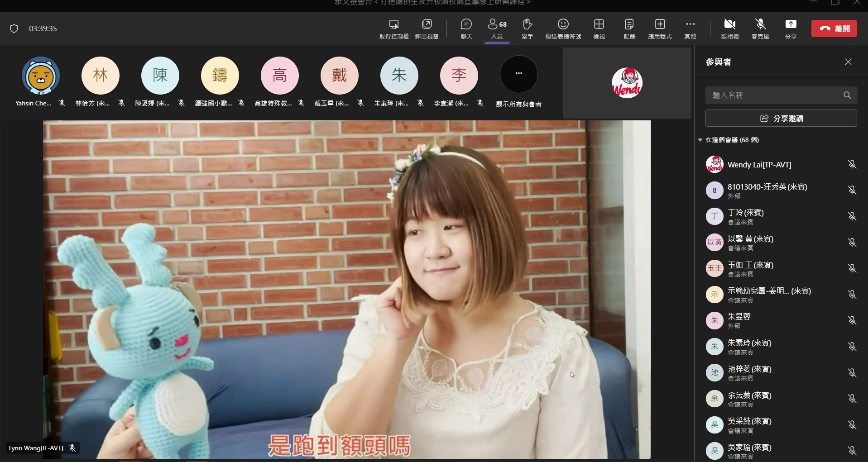This screenshot has height=462, width=868.
Task: Open the send reactions (傳送表情符號) menu
Action: pos(563,29)
